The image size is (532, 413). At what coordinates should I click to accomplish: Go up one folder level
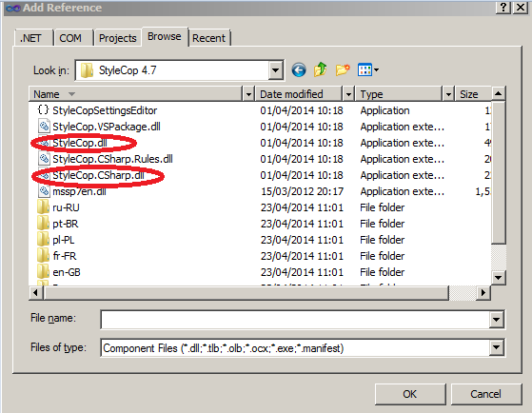tap(321, 69)
